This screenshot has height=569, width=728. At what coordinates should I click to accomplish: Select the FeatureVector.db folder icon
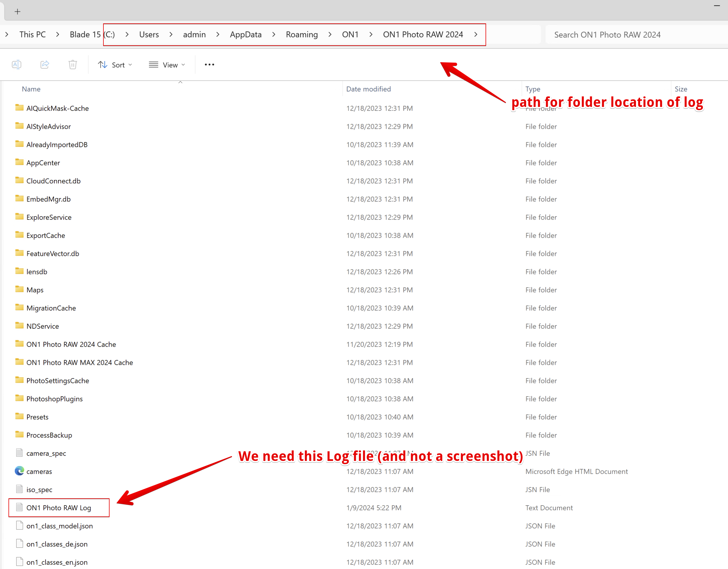click(19, 253)
